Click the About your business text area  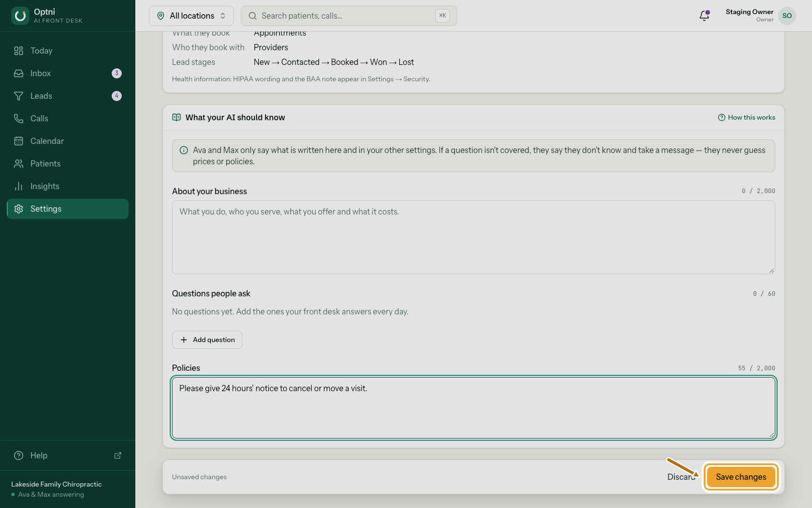(474, 238)
